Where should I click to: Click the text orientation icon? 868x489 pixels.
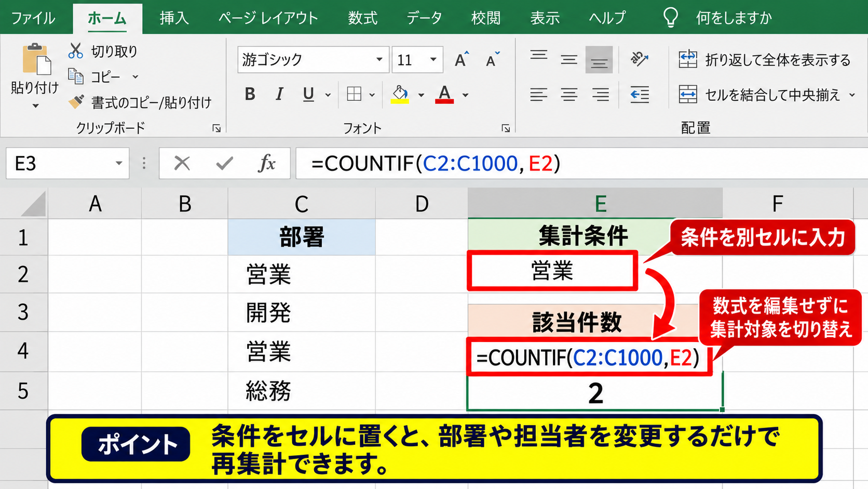click(x=640, y=59)
